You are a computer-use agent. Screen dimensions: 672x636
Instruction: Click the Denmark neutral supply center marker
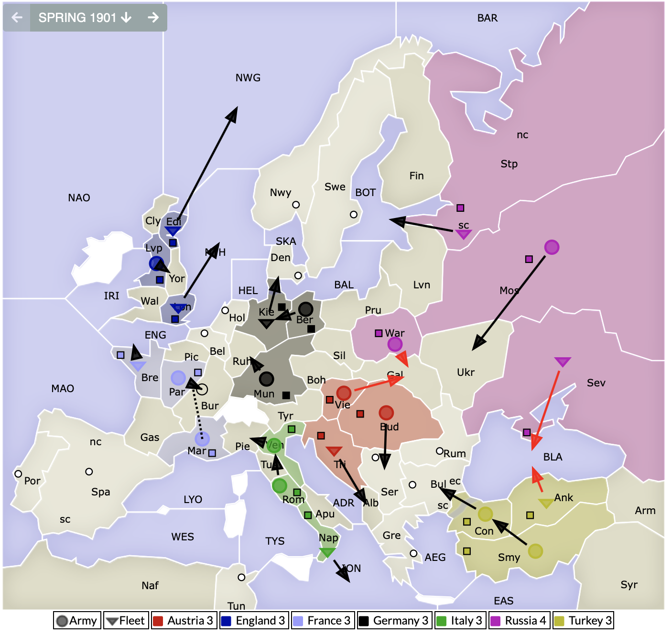click(298, 275)
